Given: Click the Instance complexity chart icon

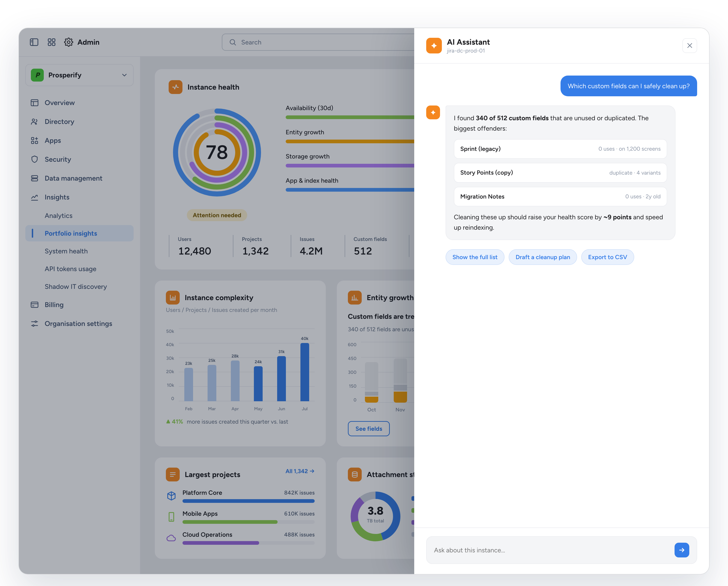Looking at the screenshot, I should [173, 297].
